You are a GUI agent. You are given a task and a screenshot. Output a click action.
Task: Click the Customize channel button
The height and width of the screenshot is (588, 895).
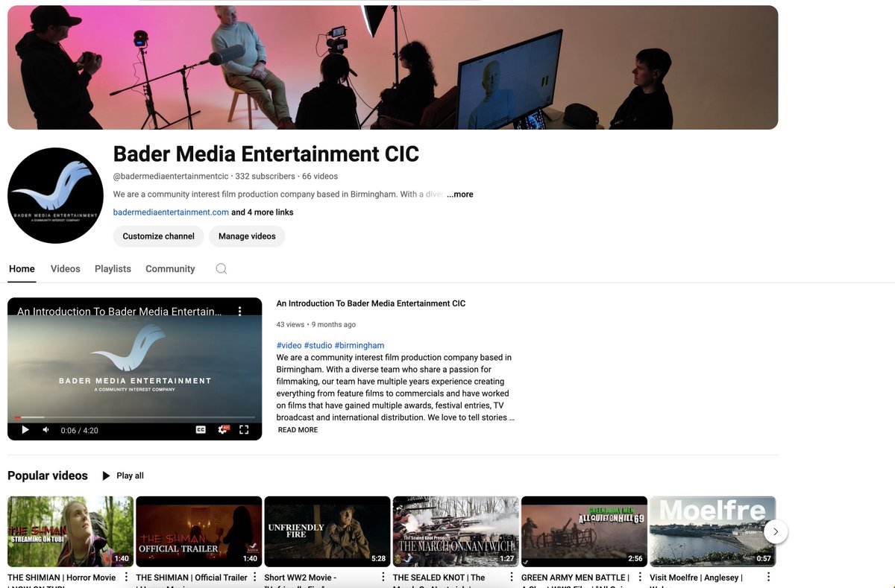pyautogui.click(x=158, y=236)
